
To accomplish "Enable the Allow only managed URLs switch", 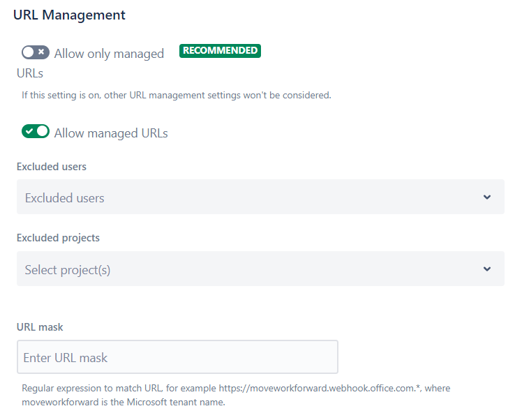I will [36, 52].
